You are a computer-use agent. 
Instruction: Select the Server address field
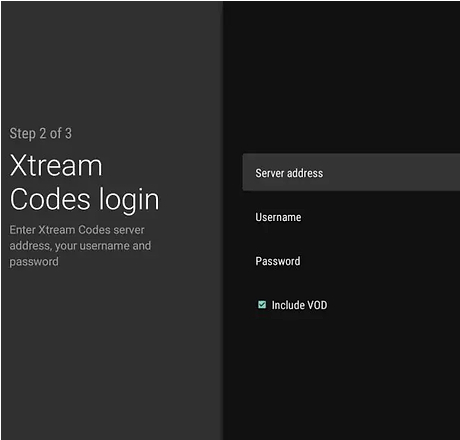[351, 172]
